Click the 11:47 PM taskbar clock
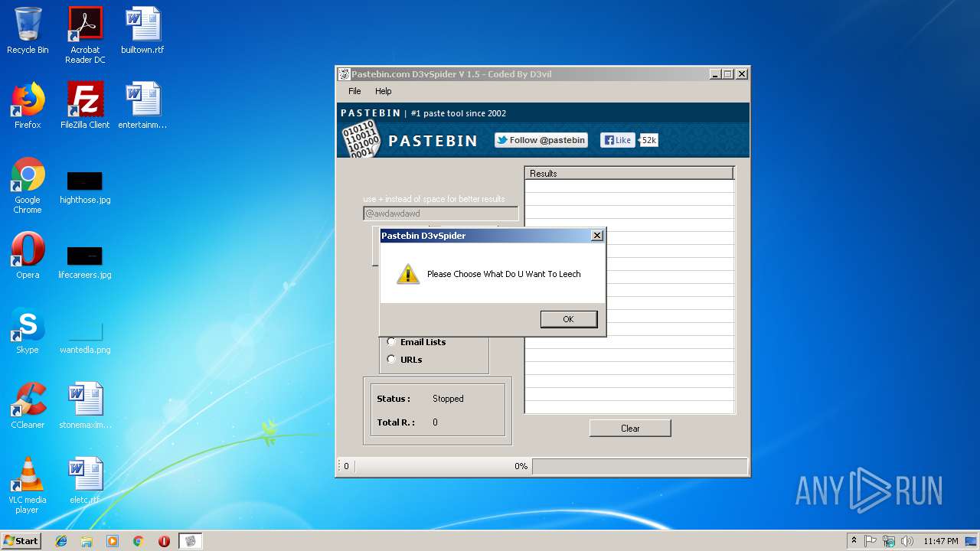 coord(941,541)
